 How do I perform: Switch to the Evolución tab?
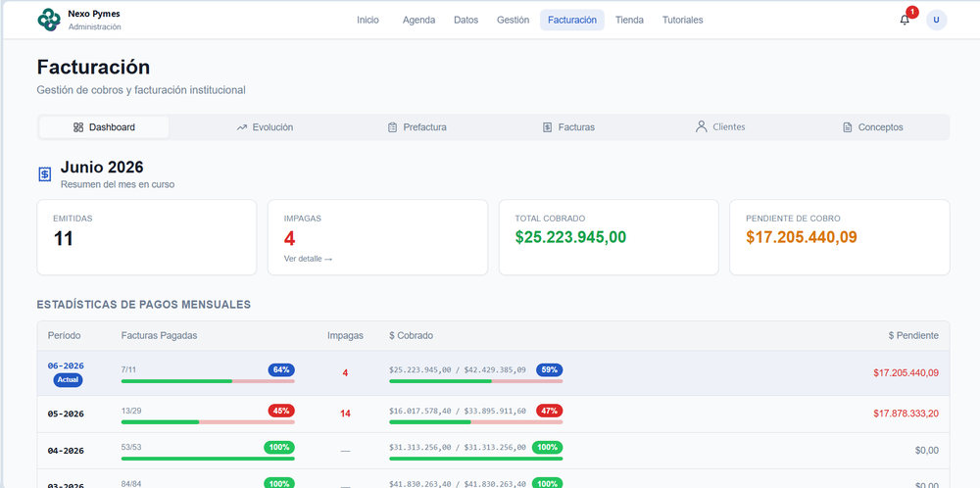click(265, 127)
